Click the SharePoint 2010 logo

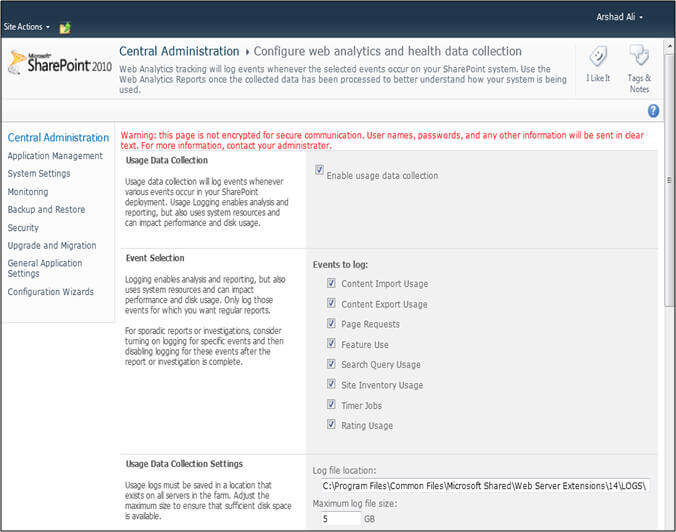point(59,63)
